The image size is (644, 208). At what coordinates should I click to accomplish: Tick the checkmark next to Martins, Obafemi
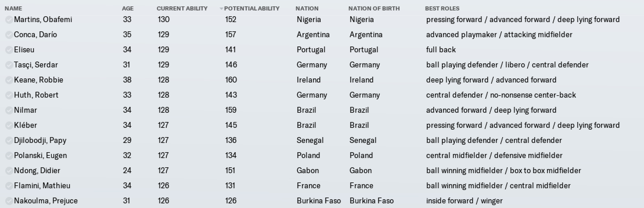click(x=9, y=20)
